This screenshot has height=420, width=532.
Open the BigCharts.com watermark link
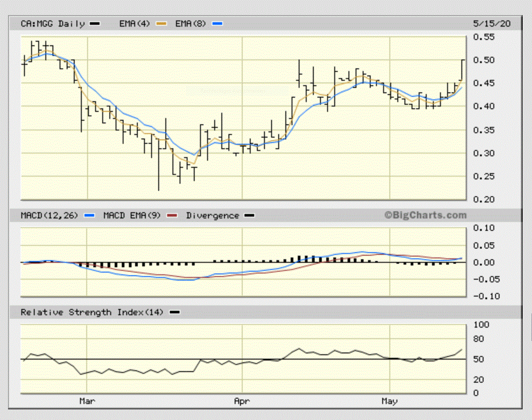point(425,215)
